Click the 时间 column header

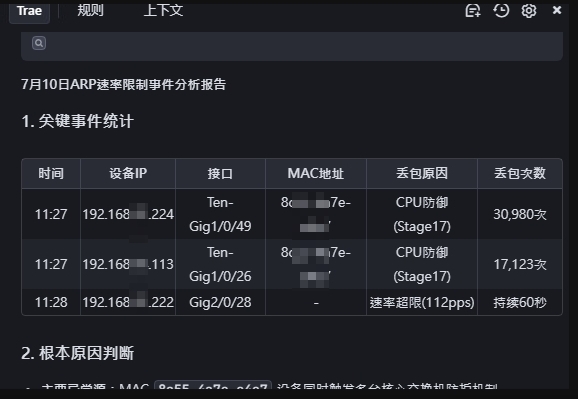[x=51, y=173]
